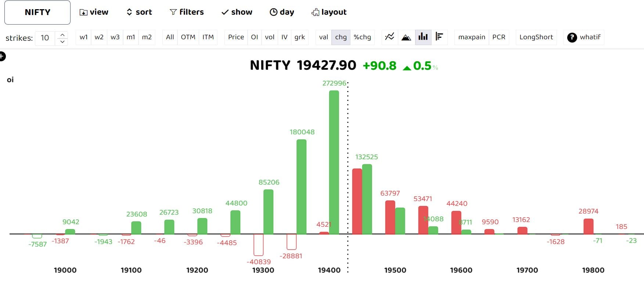Select the m2 expiry

click(147, 37)
